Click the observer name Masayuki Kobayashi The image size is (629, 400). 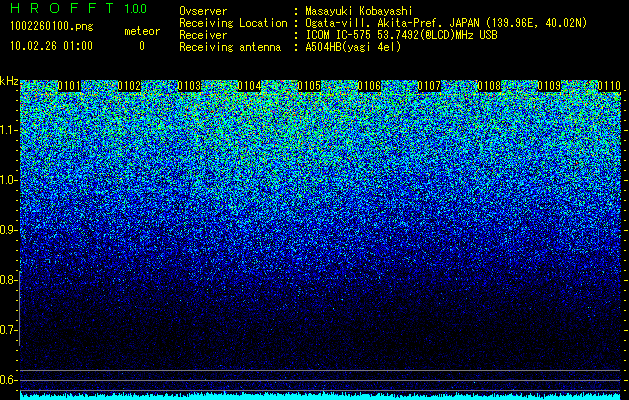pos(359,11)
